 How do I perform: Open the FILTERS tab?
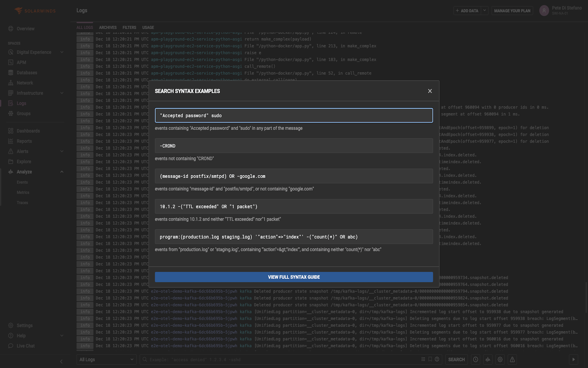point(129,27)
